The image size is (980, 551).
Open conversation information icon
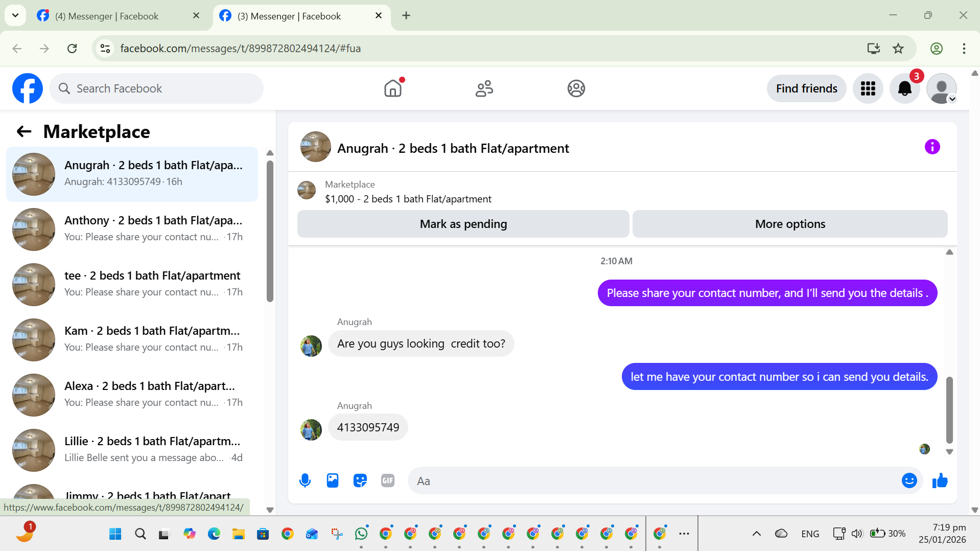tap(932, 147)
